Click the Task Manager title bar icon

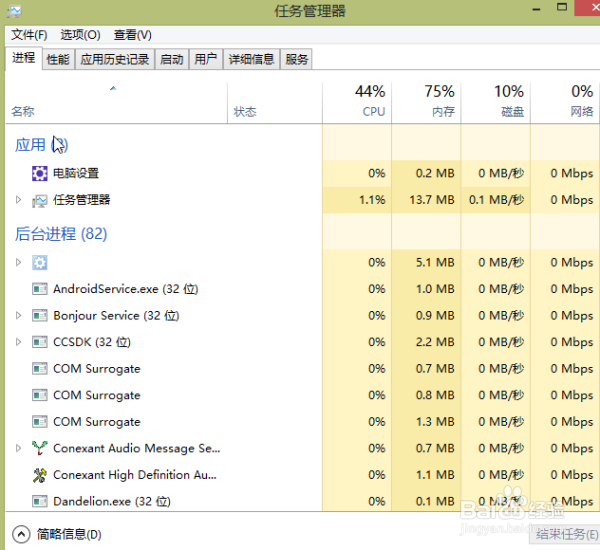[x=14, y=11]
